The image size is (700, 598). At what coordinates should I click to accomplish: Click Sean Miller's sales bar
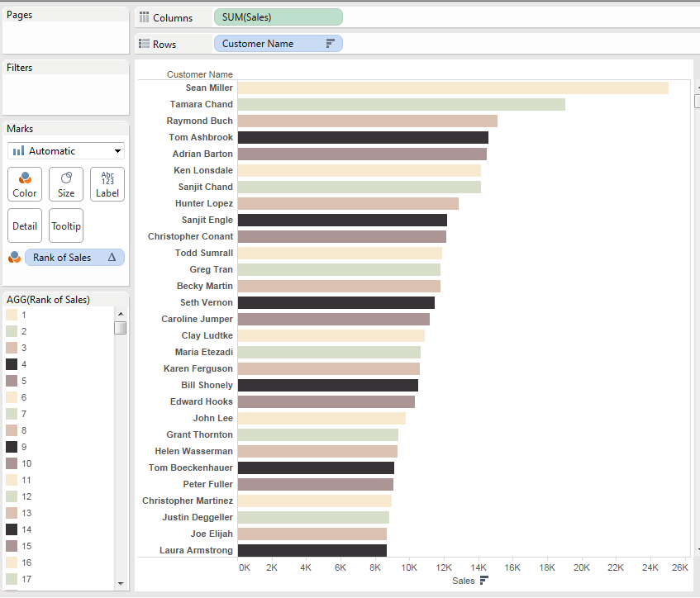pyautogui.click(x=452, y=88)
